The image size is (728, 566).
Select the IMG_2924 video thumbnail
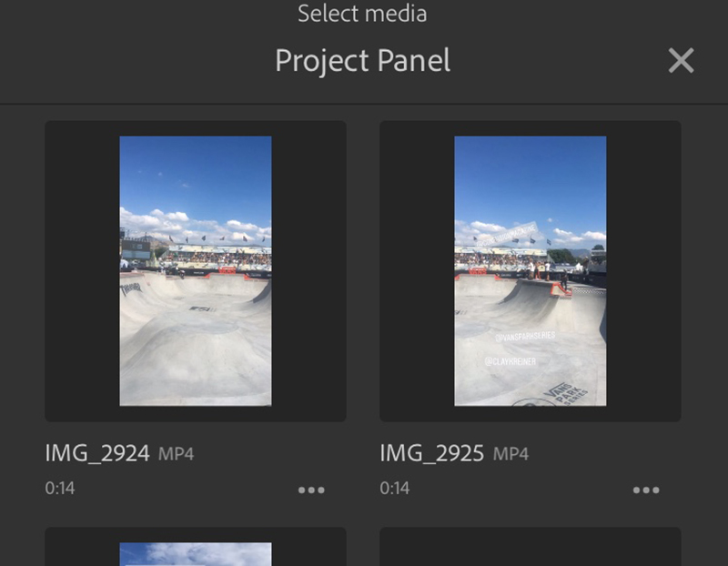[195, 270]
